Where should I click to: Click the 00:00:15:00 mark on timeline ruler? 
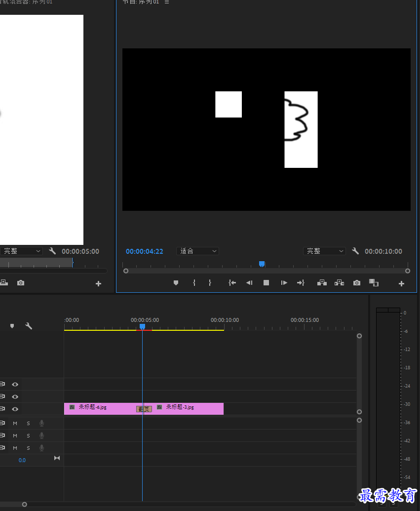[x=305, y=320]
